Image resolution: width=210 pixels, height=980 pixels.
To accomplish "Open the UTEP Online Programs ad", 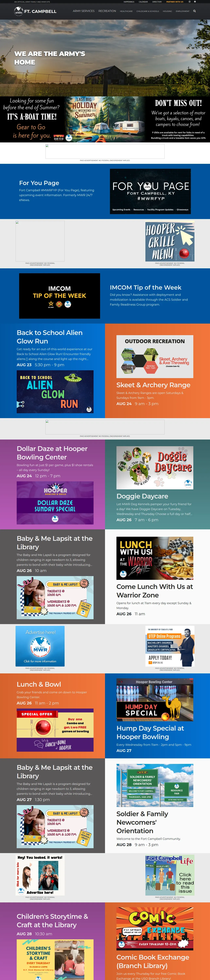I will pyautogui.click(x=170, y=646).
